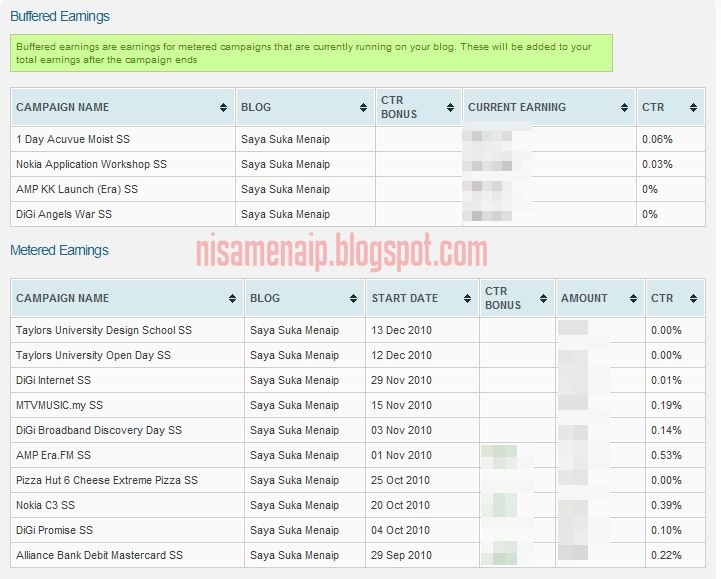Sort Metered table by Blog arrows
Image resolution: width=721 pixels, height=579 pixels.
coord(353,298)
